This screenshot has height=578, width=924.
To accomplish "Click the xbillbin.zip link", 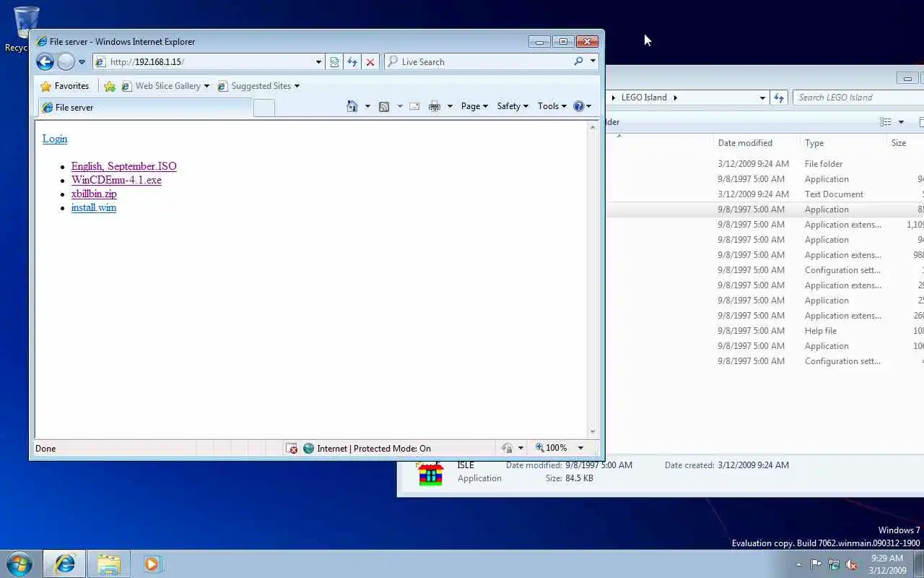I will [x=94, y=194].
